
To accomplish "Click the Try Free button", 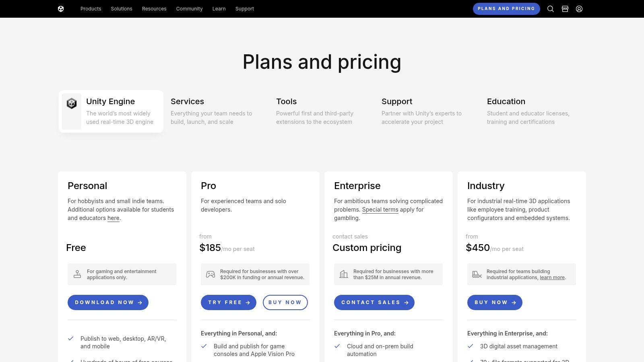I will 229,302.
